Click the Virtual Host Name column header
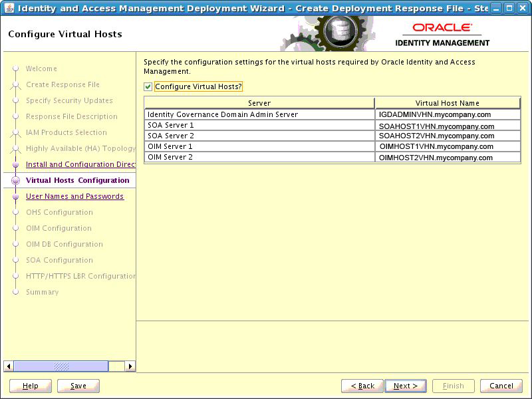 click(x=448, y=103)
